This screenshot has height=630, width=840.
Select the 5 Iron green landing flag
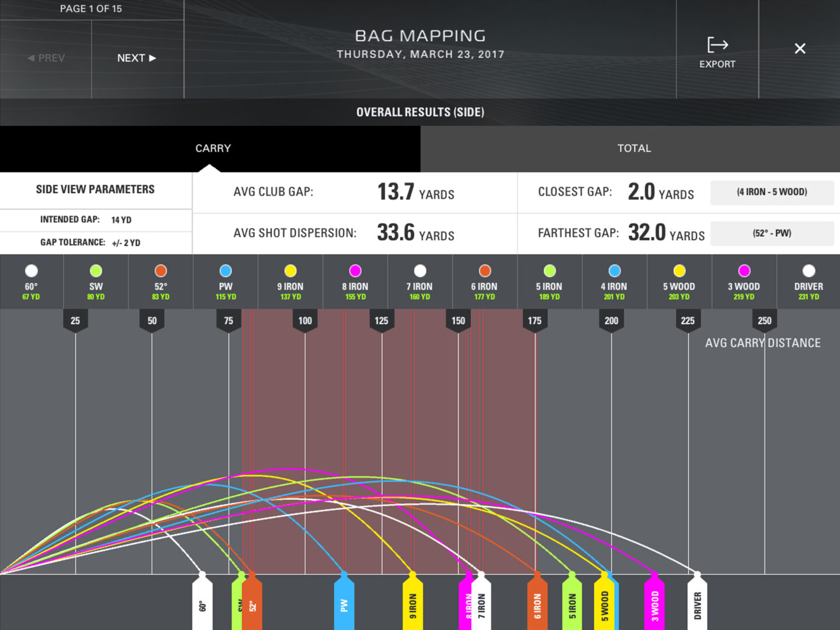pyautogui.click(x=572, y=602)
